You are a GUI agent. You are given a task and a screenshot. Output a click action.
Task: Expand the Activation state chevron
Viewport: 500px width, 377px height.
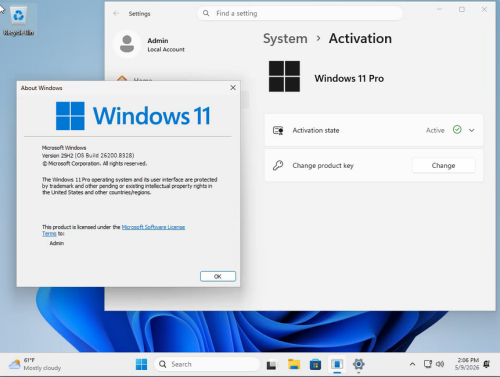tap(471, 130)
